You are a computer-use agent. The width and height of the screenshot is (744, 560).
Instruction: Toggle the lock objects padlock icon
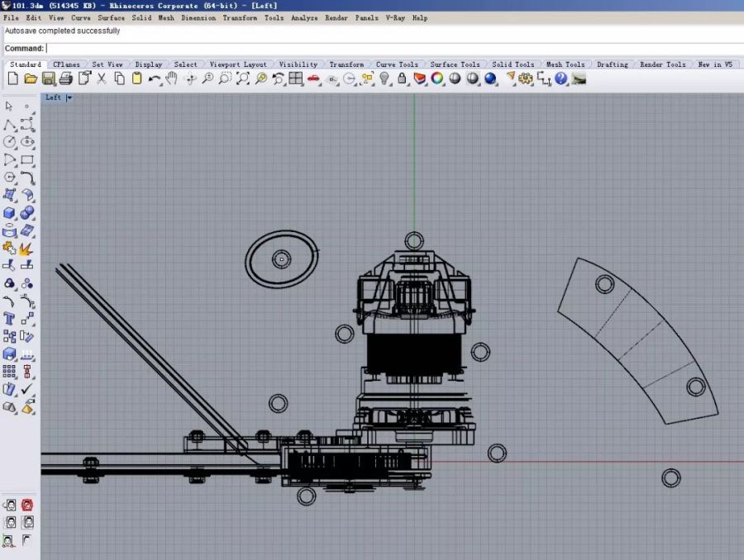click(x=402, y=78)
